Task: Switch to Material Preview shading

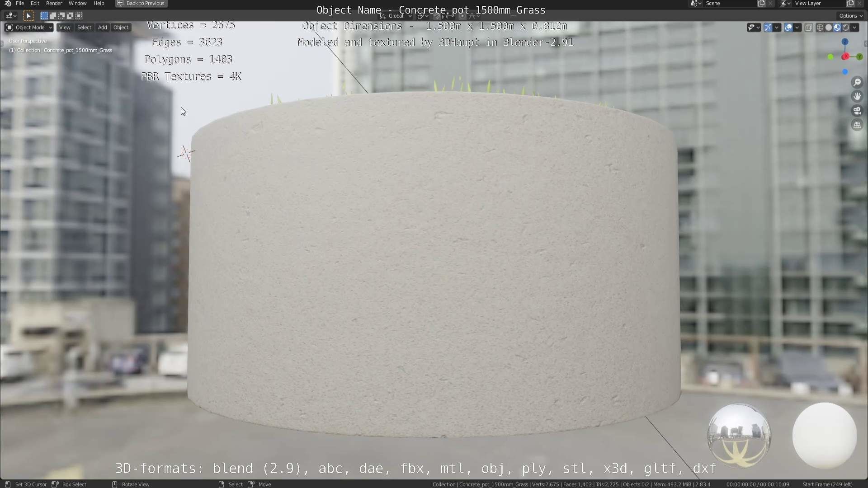Action: click(x=837, y=28)
